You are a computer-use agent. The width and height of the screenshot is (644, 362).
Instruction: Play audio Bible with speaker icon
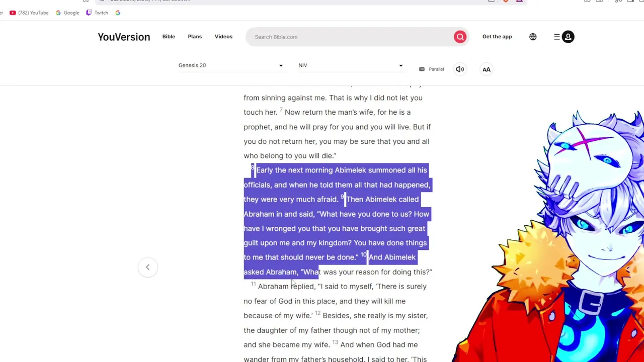(x=460, y=69)
